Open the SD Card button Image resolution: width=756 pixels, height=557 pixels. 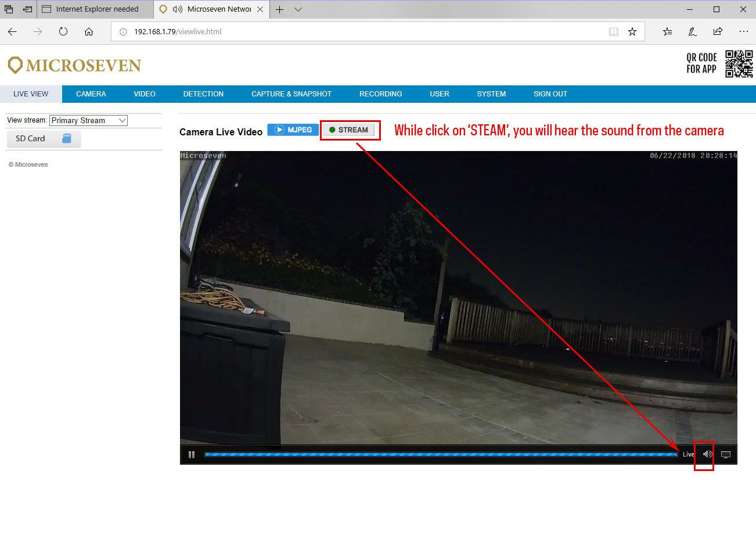tap(44, 139)
